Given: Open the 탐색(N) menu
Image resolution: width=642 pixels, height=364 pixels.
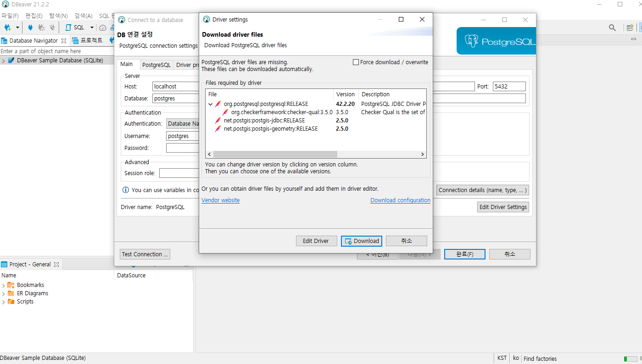Looking at the screenshot, I should pyautogui.click(x=58, y=16).
